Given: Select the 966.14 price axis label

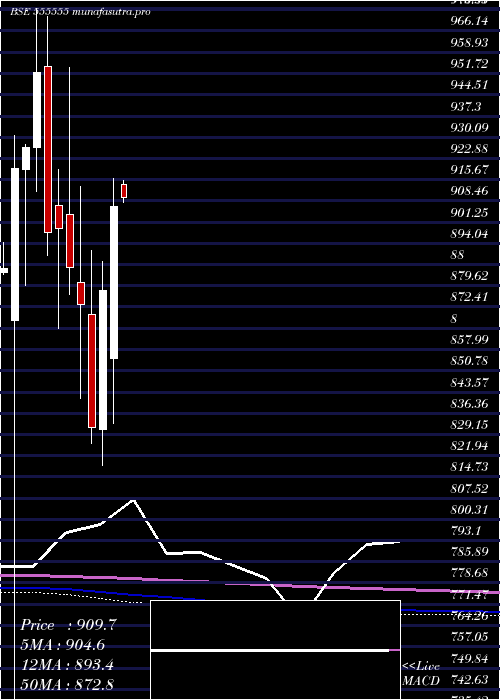Looking at the screenshot, I should pos(469,21).
